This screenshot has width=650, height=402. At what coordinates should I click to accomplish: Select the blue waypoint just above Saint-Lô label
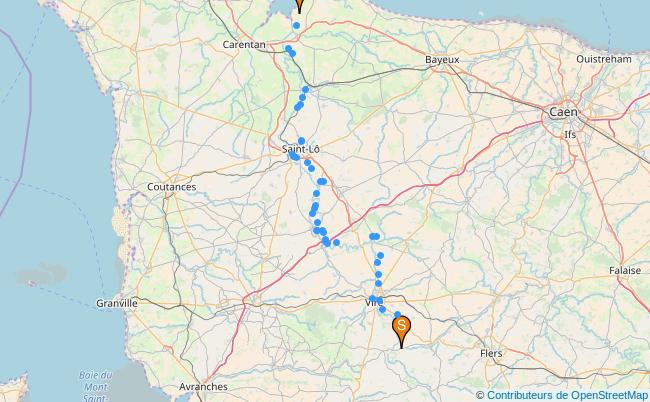[x=301, y=141]
